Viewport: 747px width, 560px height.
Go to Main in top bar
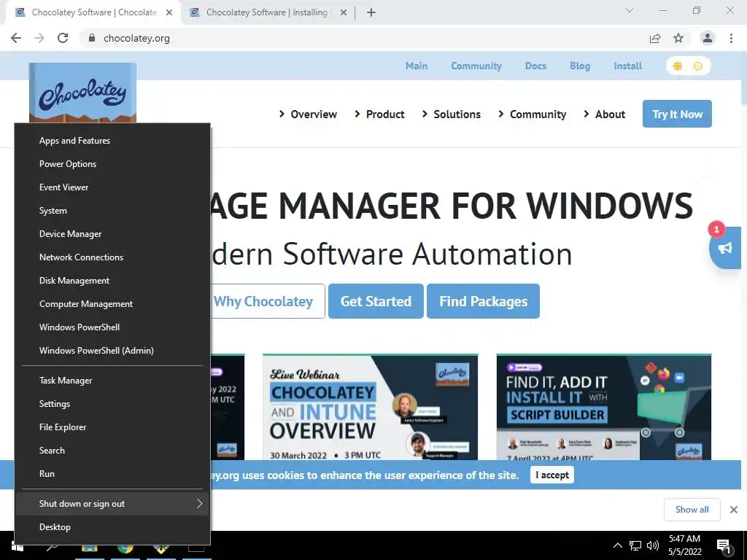pos(417,66)
